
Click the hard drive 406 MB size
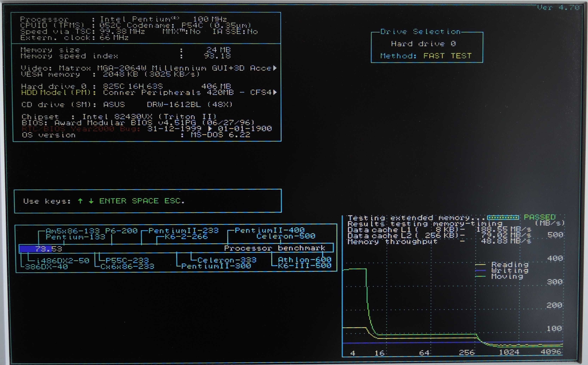[216, 86]
